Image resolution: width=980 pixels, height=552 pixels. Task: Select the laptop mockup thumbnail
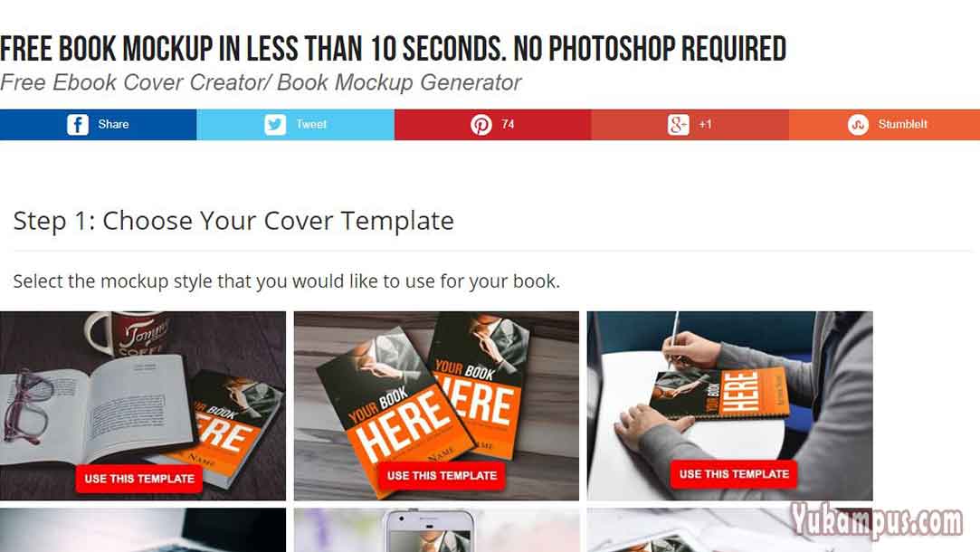[x=142, y=530]
